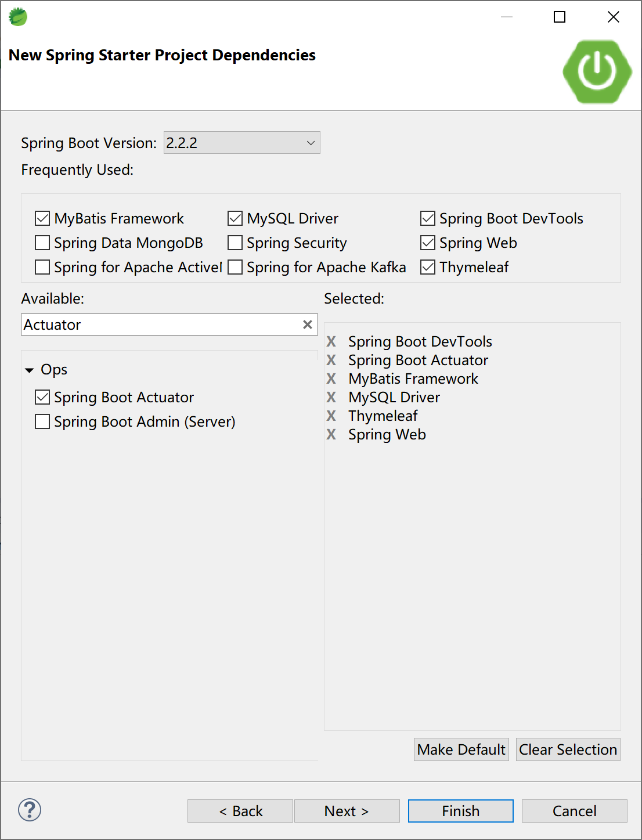
Task: Remove Spring Boot Actuator via its X icon
Action: point(331,360)
